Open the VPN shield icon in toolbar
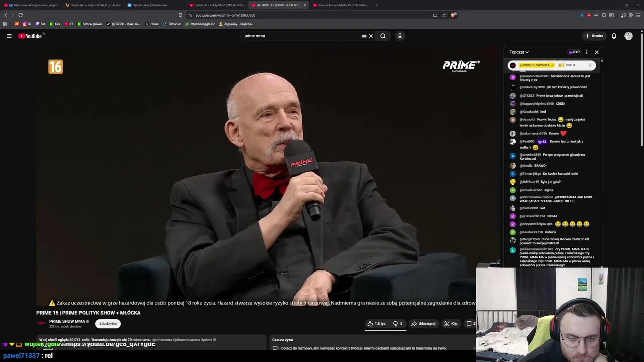Viewport: 644px width, 362px height. pos(631,15)
